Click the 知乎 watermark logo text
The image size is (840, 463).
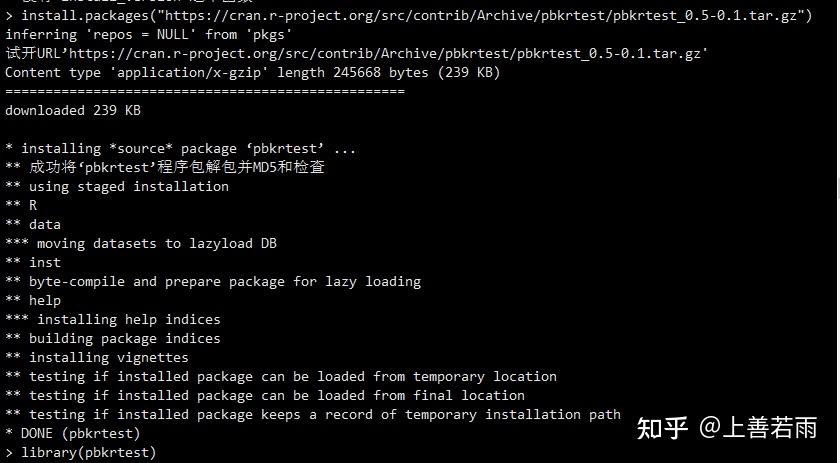click(662, 428)
